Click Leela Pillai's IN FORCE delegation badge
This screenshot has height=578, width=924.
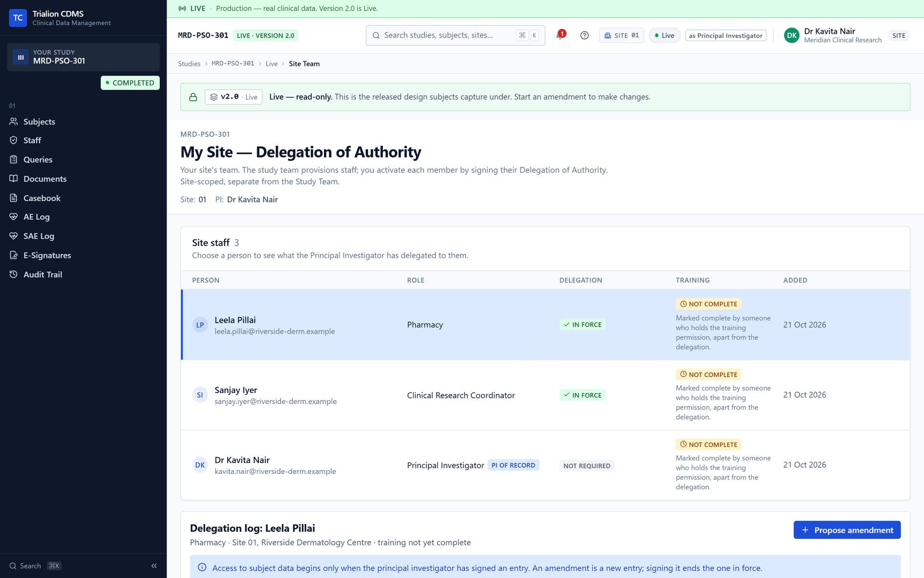[x=582, y=325]
